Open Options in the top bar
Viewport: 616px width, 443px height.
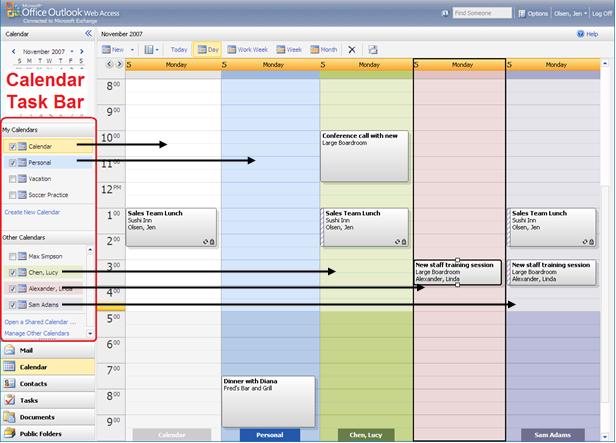[x=533, y=13]
